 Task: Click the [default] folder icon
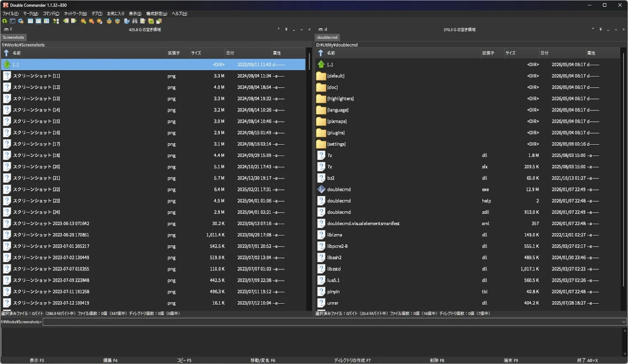coord(321,76)
